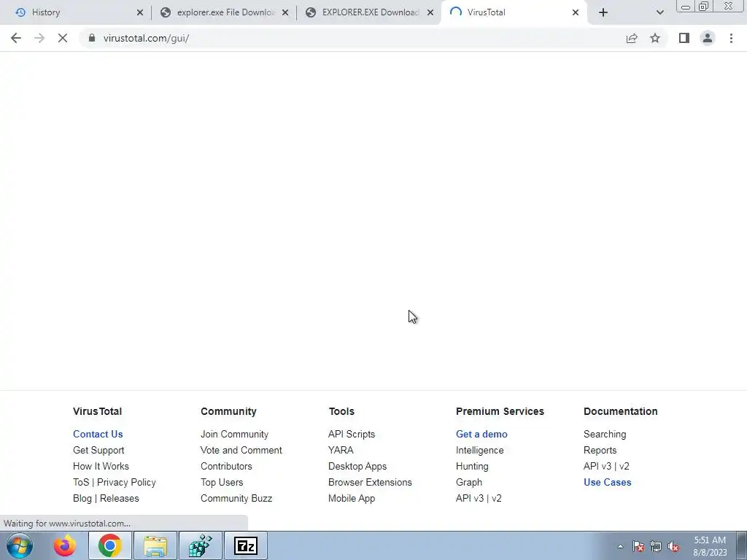Click the muted volume tray icon
This screenshot has height=560, width=747.
click(673, 547)
